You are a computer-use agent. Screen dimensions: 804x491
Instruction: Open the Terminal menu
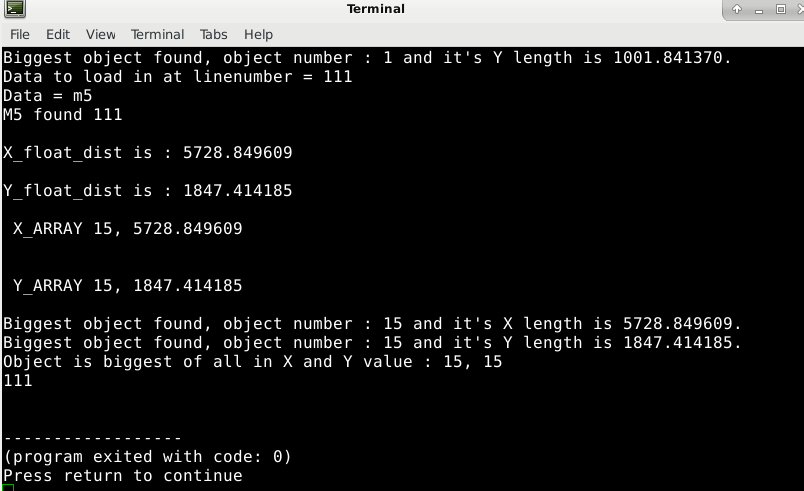point(157,34)
